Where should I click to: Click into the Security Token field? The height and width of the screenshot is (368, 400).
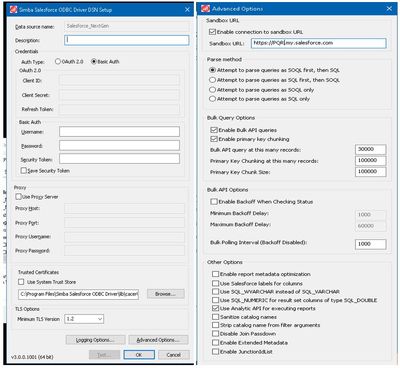click(x=119, y=159)
